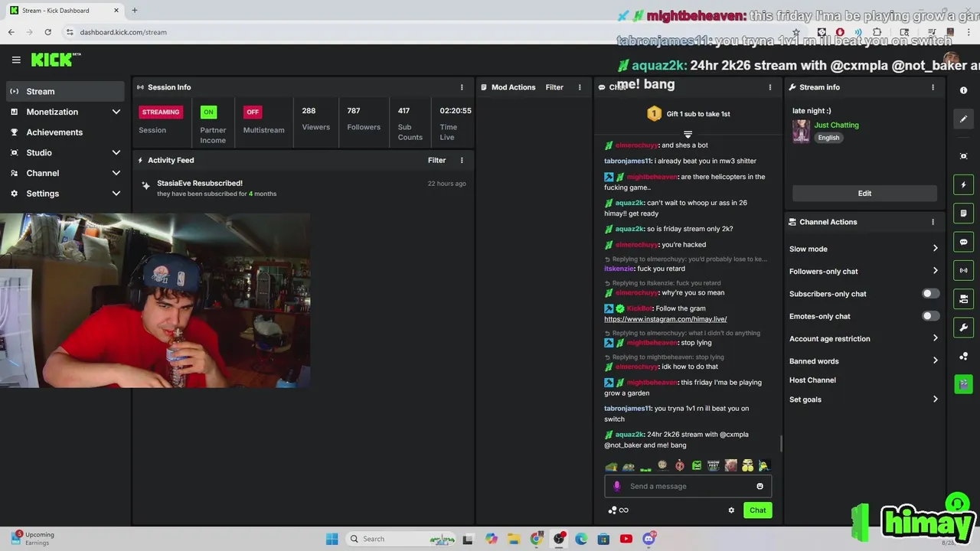Click the Send a message input field
Viewport: 980px width, 551px height.
[x=688, y=486]
